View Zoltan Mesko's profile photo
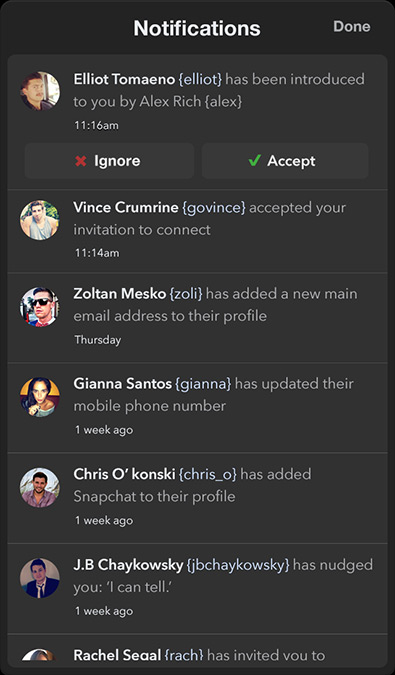This screenshot has height=675, width=395. (40, 307)
